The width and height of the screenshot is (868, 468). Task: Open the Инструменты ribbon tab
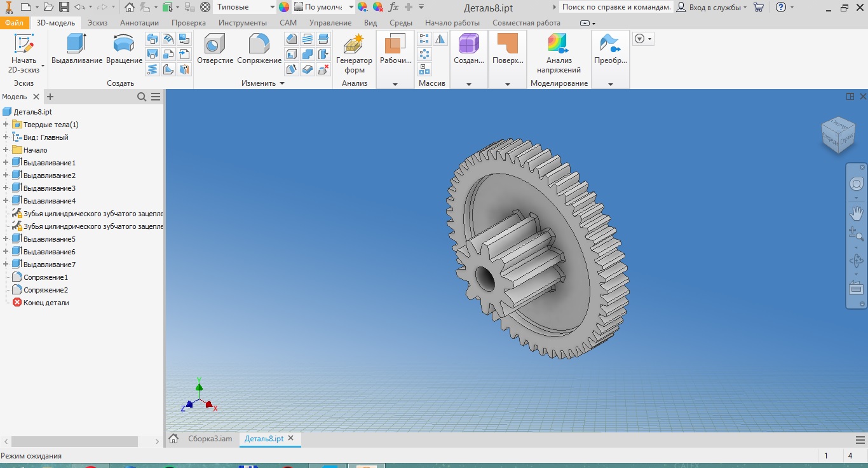coord(243,23)
